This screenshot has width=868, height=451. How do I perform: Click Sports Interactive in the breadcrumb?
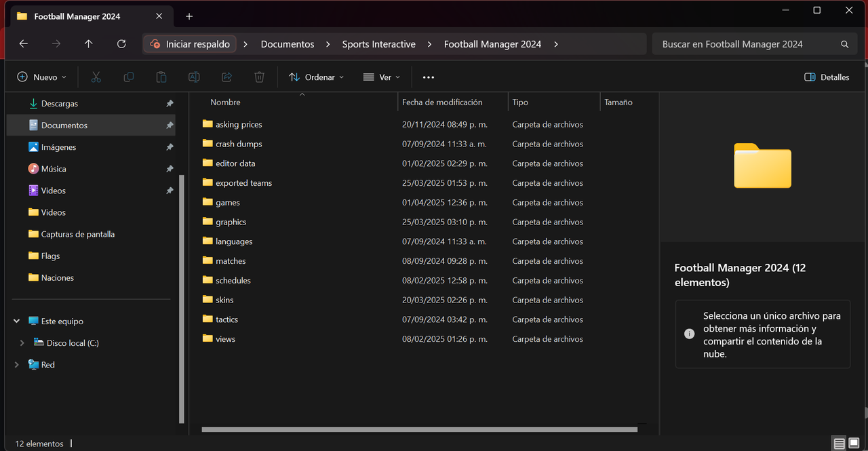point(379,44)
